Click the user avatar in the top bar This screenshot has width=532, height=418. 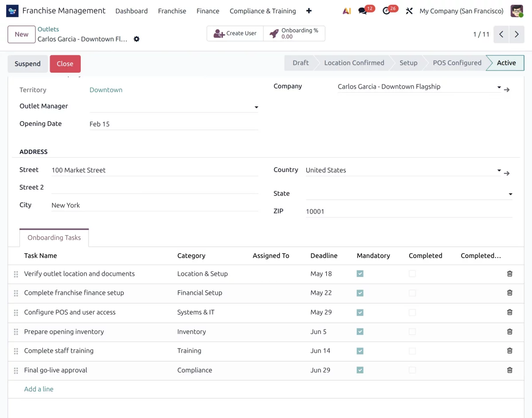point(517,11)
